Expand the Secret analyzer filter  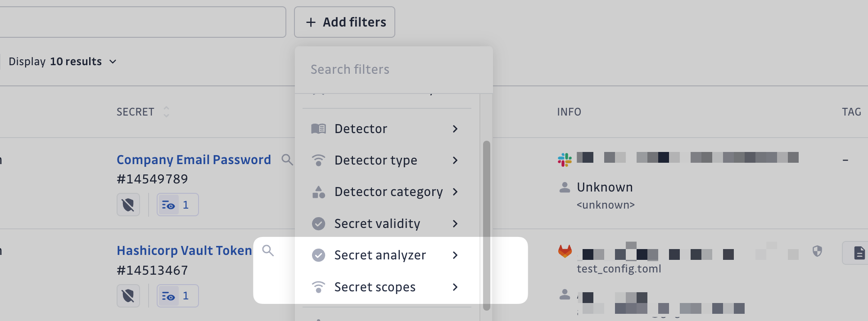[380, 255]
